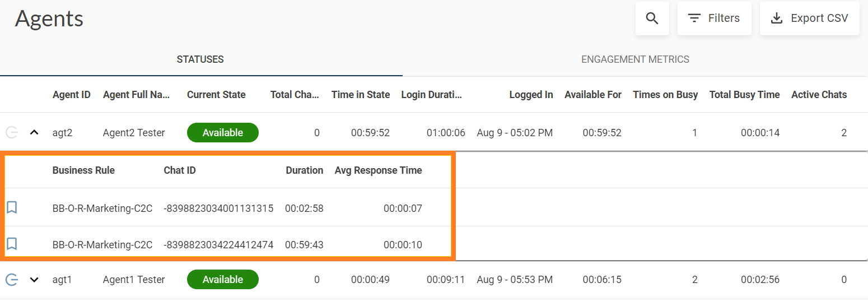Click bookmark icon for chat ending 1315
The height and width of the screenshot is (306, 868).
[12, 208]
